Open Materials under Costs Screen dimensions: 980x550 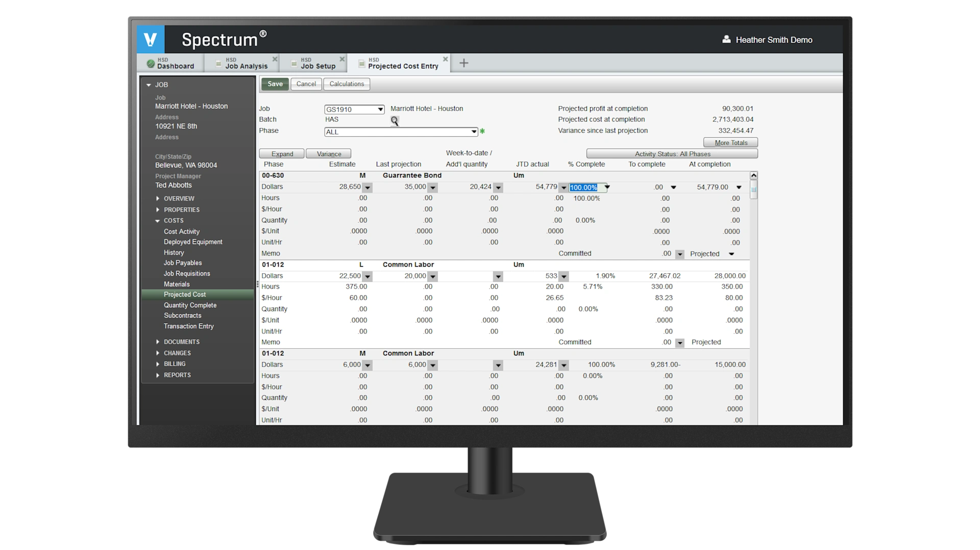coord(177,284)
